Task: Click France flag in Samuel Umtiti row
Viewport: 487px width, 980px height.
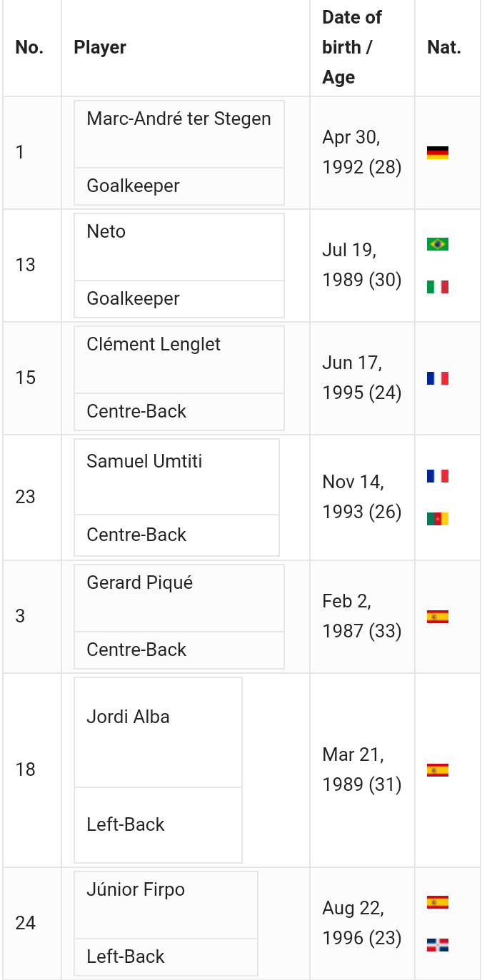Action: pos(437,476)
